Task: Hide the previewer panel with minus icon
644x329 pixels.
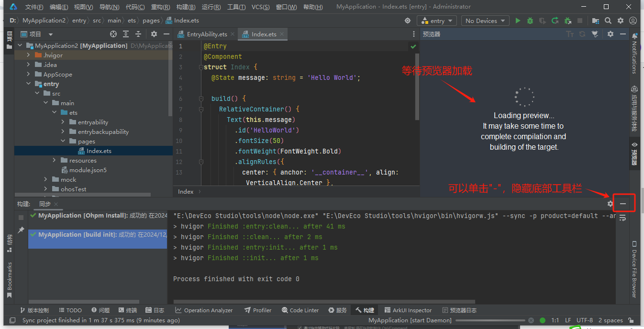Action: click(623, 34)
